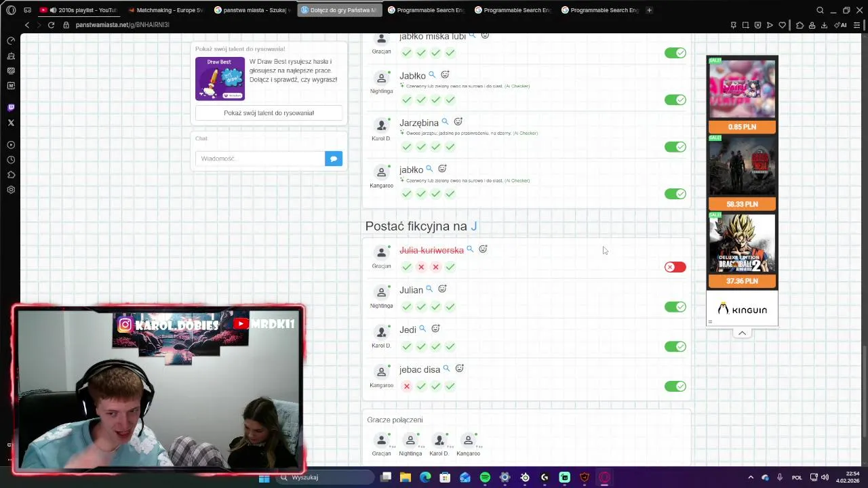868x488 pixels.
Task: Toggle off approval for 'jebac disa' answer
Action: [675, 386]
